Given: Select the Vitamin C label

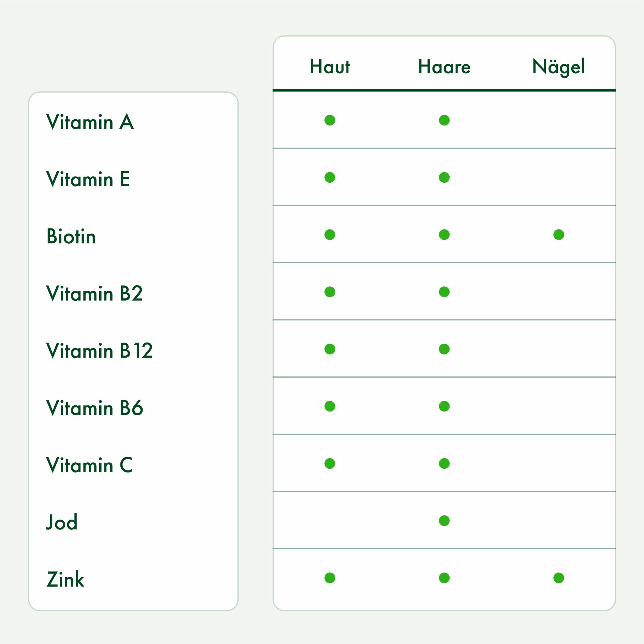Looking at the screenshot, I should point(89,465).
